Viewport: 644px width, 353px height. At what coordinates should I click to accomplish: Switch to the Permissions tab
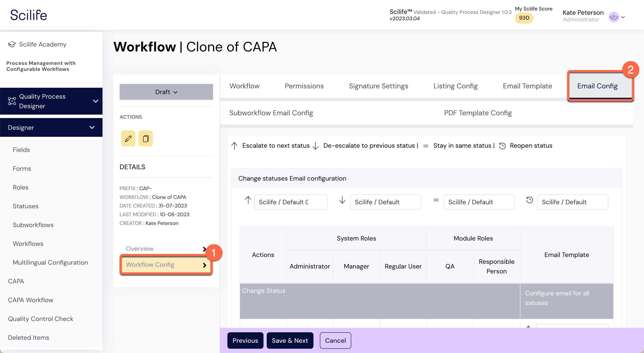coord(304,86)
